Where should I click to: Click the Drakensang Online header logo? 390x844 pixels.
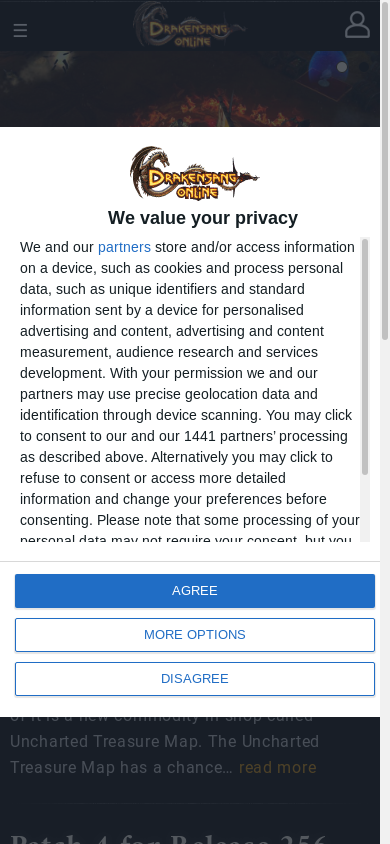click(189, 25)
